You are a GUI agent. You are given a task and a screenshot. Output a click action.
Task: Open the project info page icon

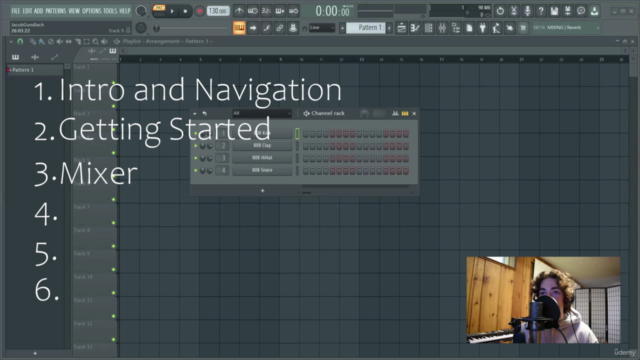[469, 28]
